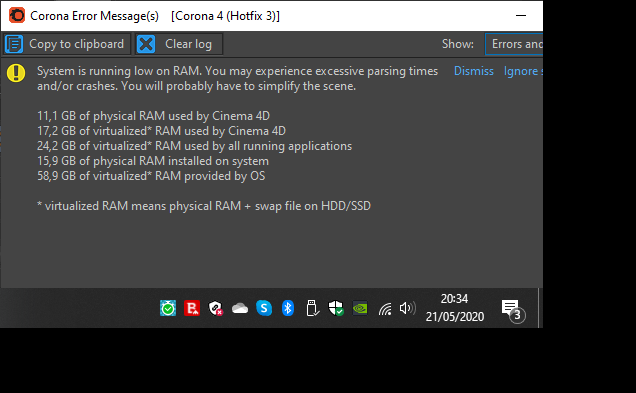Open Skype from the system tray
The width and height of the screenshot is (636, 393).
264,308
